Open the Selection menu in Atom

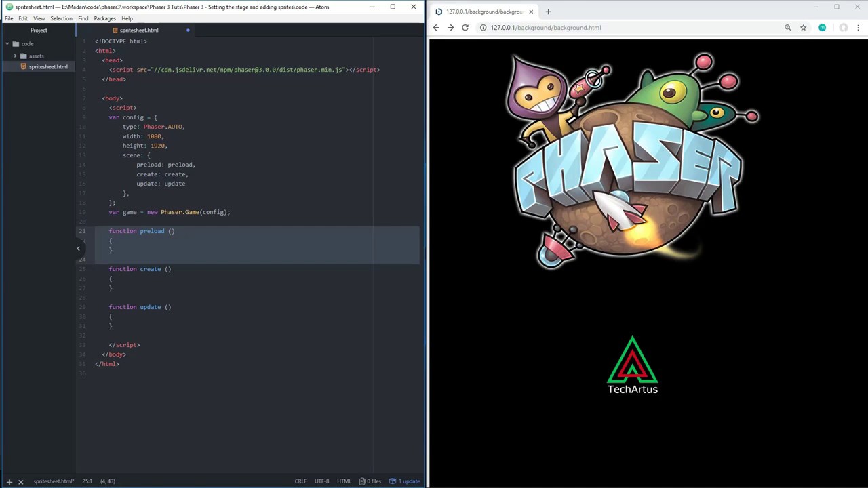[x=61, y=18]
